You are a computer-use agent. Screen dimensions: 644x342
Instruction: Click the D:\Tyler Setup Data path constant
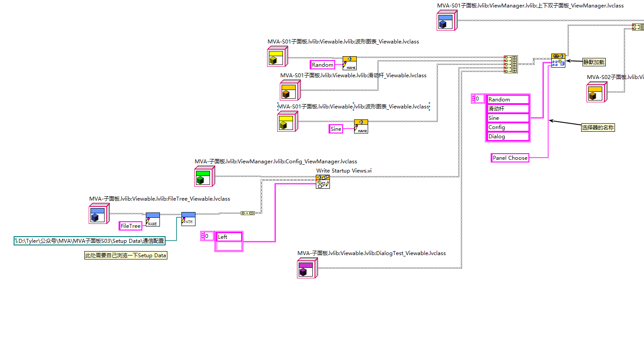90,241
